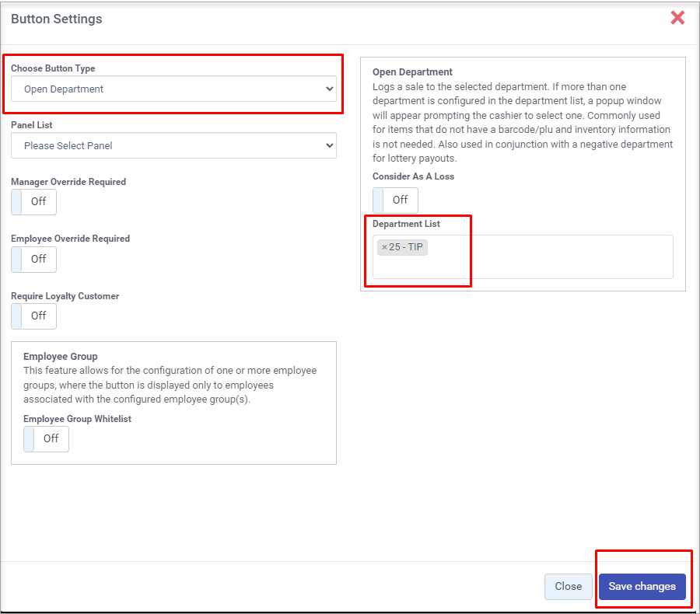Click the Close button in footer
The height and width of the screenshot is (614, 700).
pos(568,587)
